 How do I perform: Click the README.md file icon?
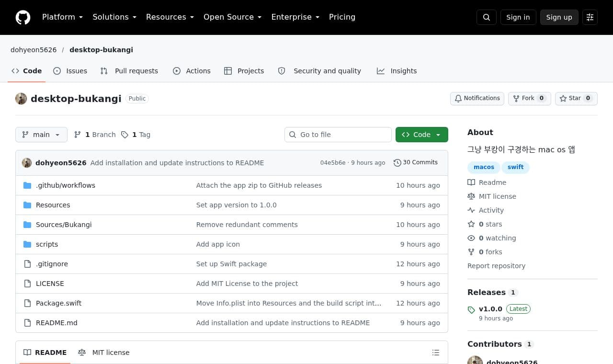tap(27, 323)
